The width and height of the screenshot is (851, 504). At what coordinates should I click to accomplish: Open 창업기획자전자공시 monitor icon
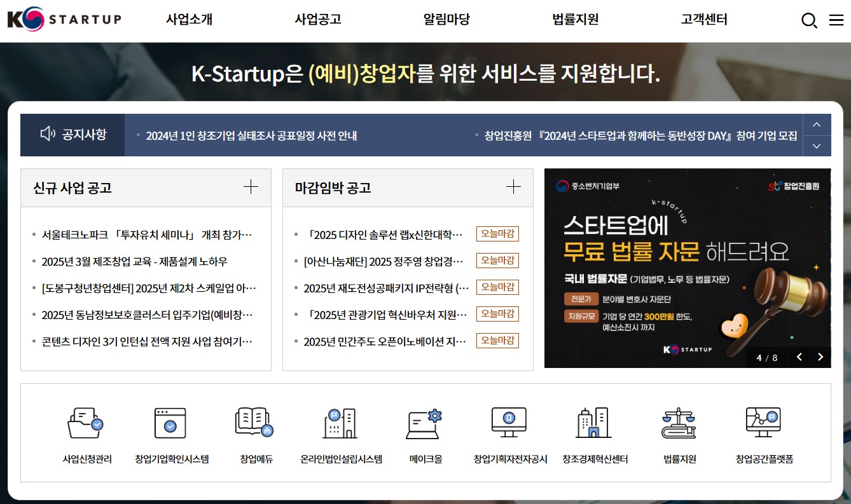(509, 423)
